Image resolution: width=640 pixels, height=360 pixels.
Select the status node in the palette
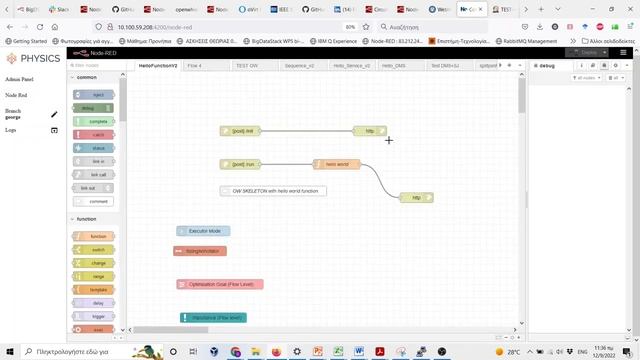[x=93, y=148]
